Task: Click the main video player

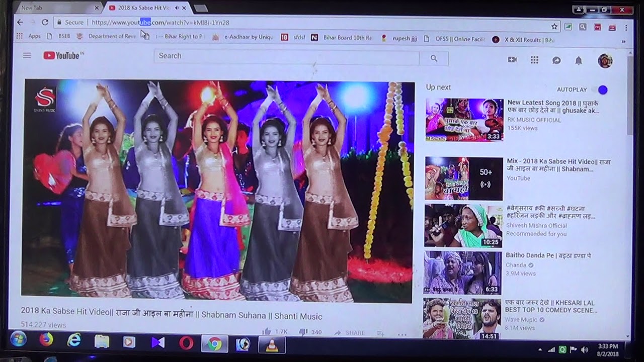Action: tap(218, 191)
